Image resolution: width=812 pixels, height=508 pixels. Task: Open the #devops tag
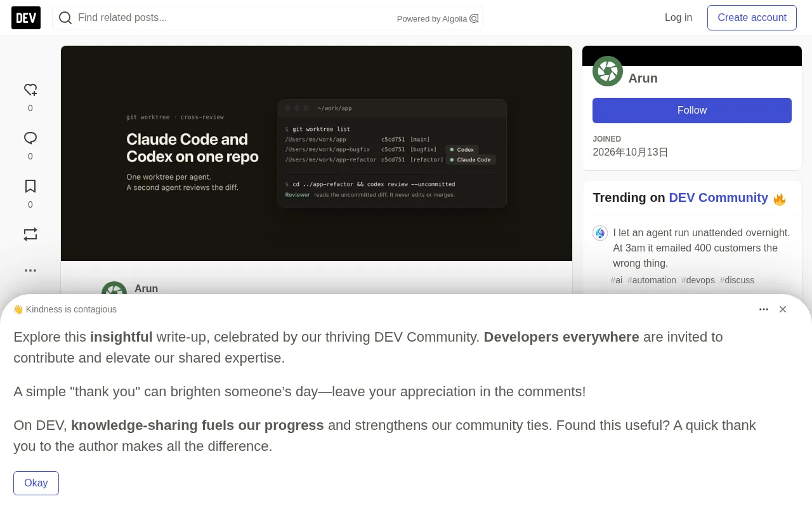[698, 280]
